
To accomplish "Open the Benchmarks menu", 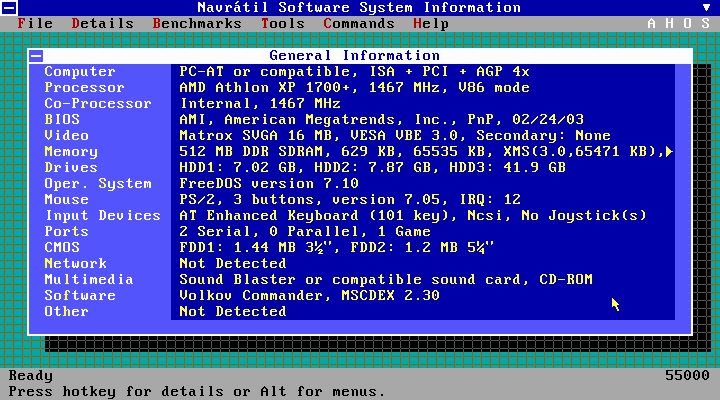I will click(196, 23).
